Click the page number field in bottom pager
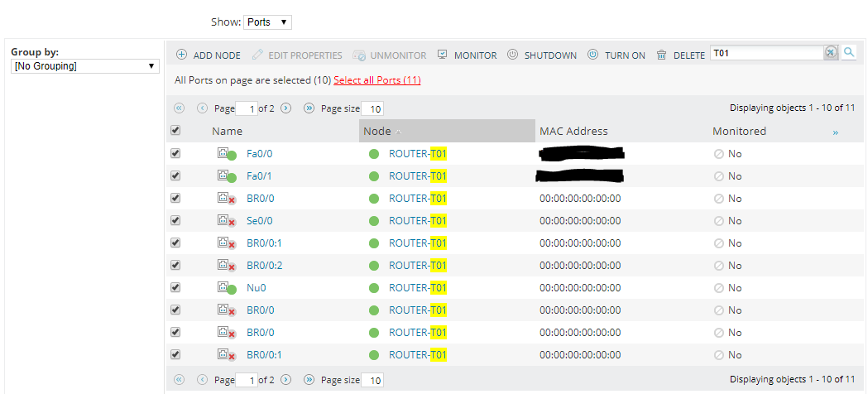 tap(247, 380)
